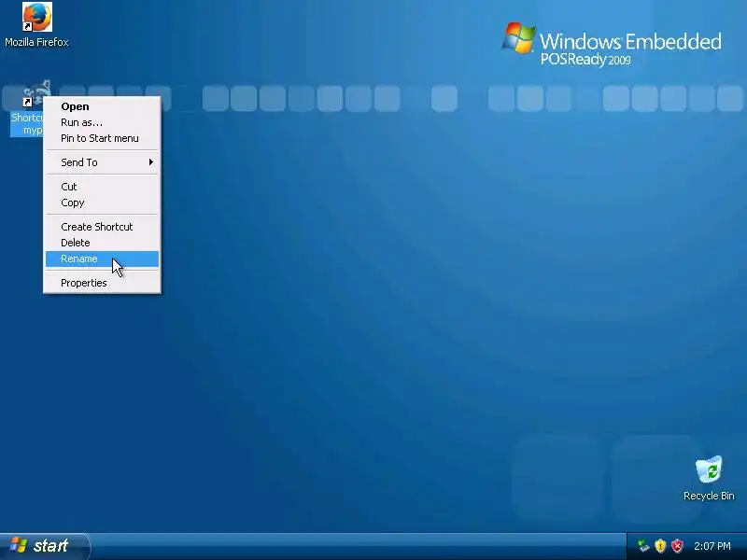This screenshot has height=560, width=747.
Task: Open the Mozilla Firefox desktop shortcut icon
Action: click(x=37, y=17)
